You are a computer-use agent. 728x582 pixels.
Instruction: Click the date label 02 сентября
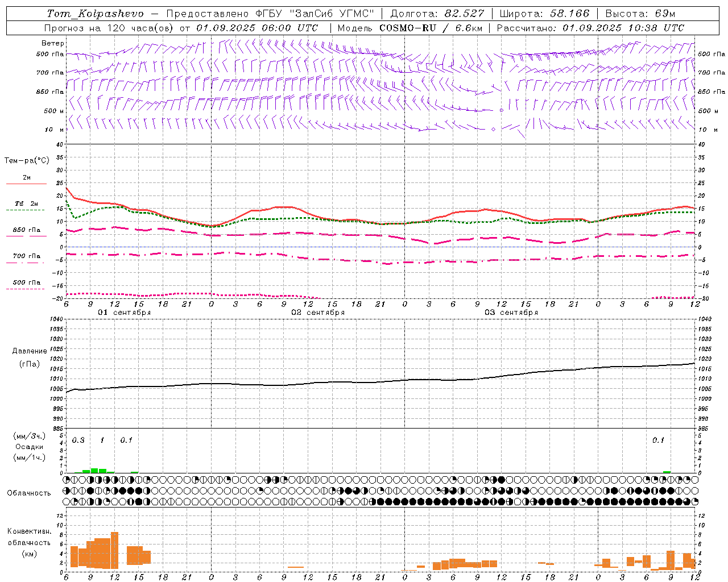[x=318, y=313]
